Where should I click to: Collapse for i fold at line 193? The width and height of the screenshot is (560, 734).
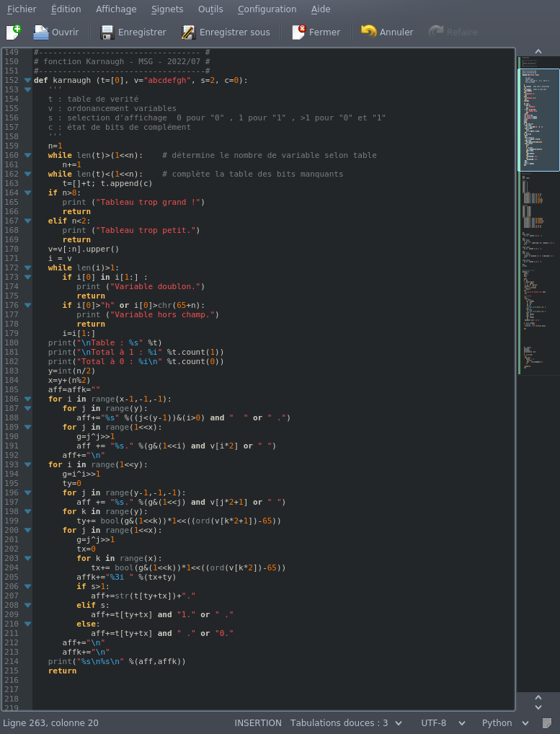pyautogui.click(x=27, y=464)
